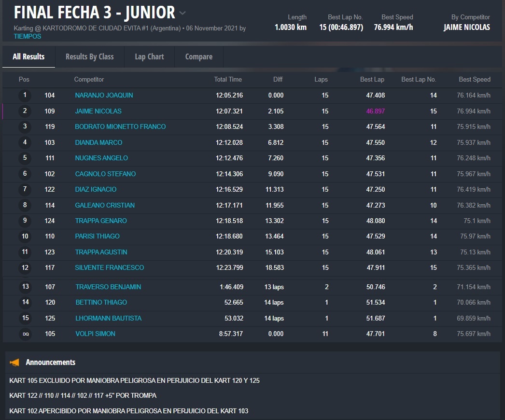Click the position 2 badge icon
This screenshot has width=505, height=420.
point(25,111)
